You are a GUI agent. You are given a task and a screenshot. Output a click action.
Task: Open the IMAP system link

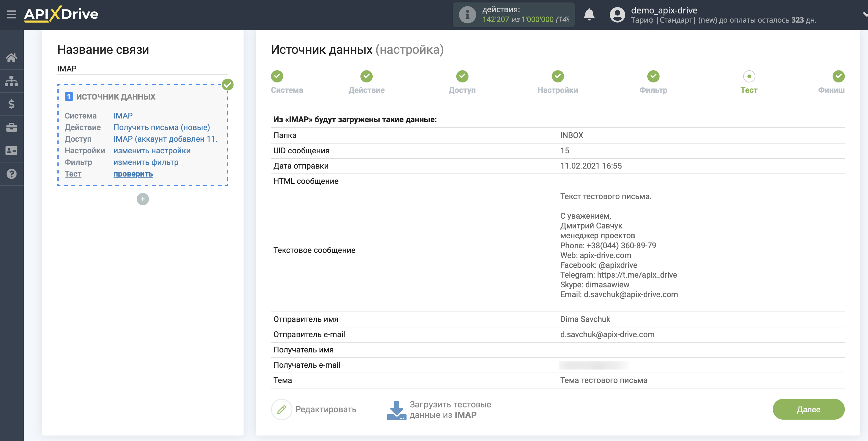pyautogui.click(x=123, y=116)
